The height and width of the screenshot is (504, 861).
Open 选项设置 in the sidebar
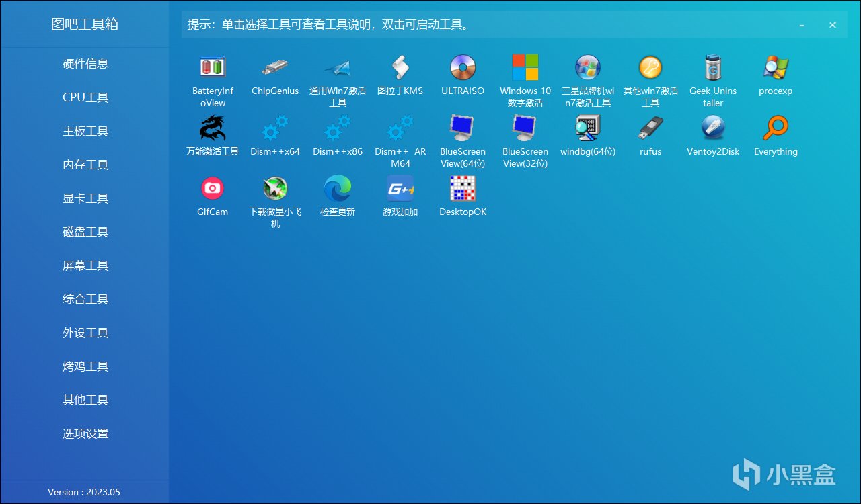pyautogui.click(x=85, y=433)
